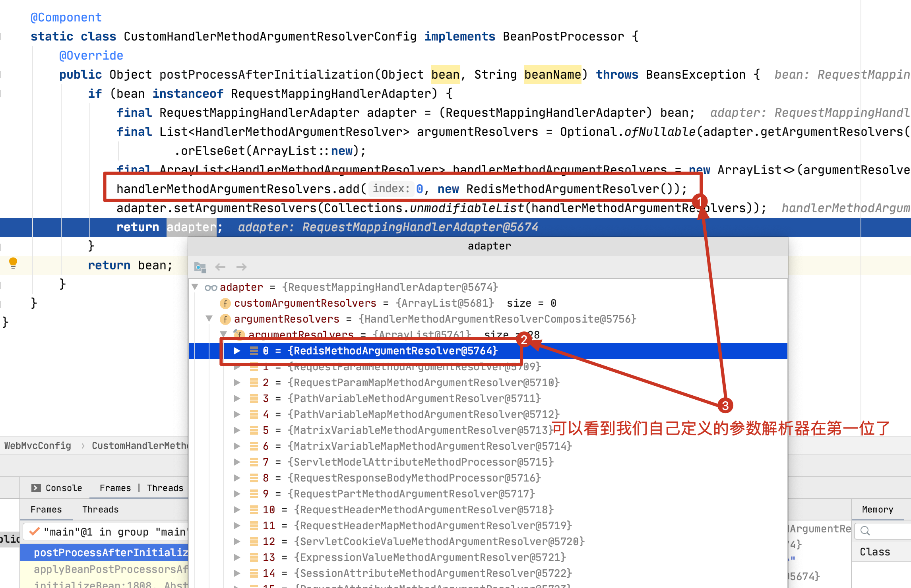911x588 pixels.
Task: Expand element 14 SessionAttributeMethodArgumentResolver
Action: [x=237, y=573]
